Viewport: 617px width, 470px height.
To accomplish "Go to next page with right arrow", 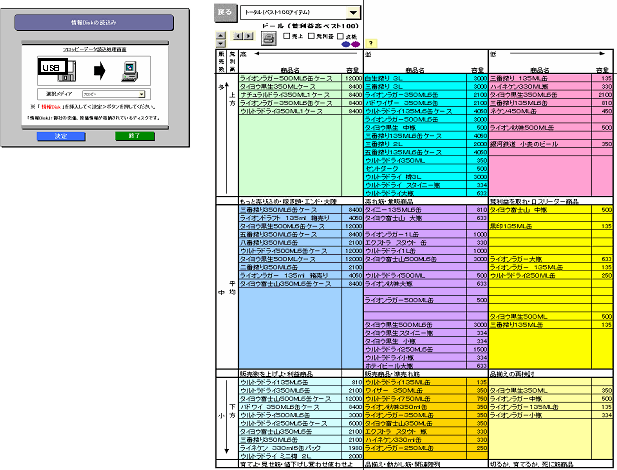I will coord(248,36).
